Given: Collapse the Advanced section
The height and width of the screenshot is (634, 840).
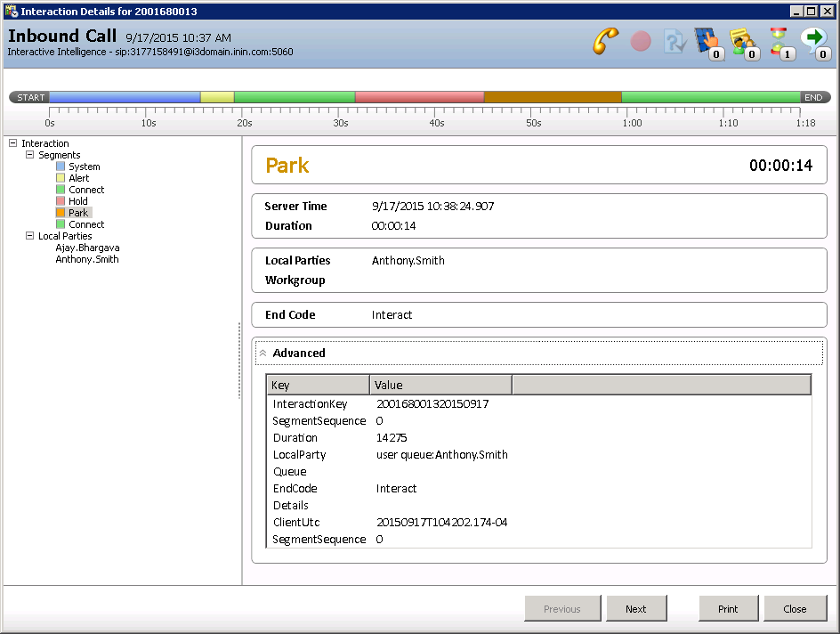Looking at the screenshot, I should pos(262,354).
